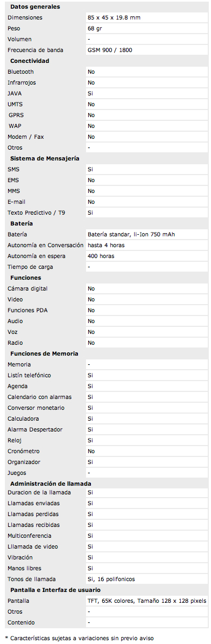The width and height of the screenshot is (211, 644).
Task: Click the Frecuencia de banda label
Action: 35,50
